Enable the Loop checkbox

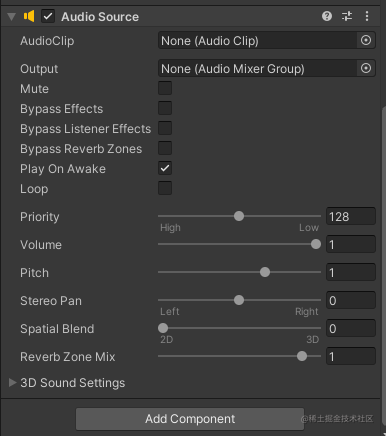[165, 188]
